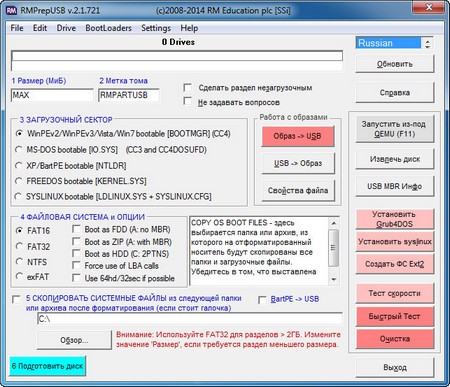450x387 pixels.
Task: Click the RM application icon in title bar
Action: point(11,10)
